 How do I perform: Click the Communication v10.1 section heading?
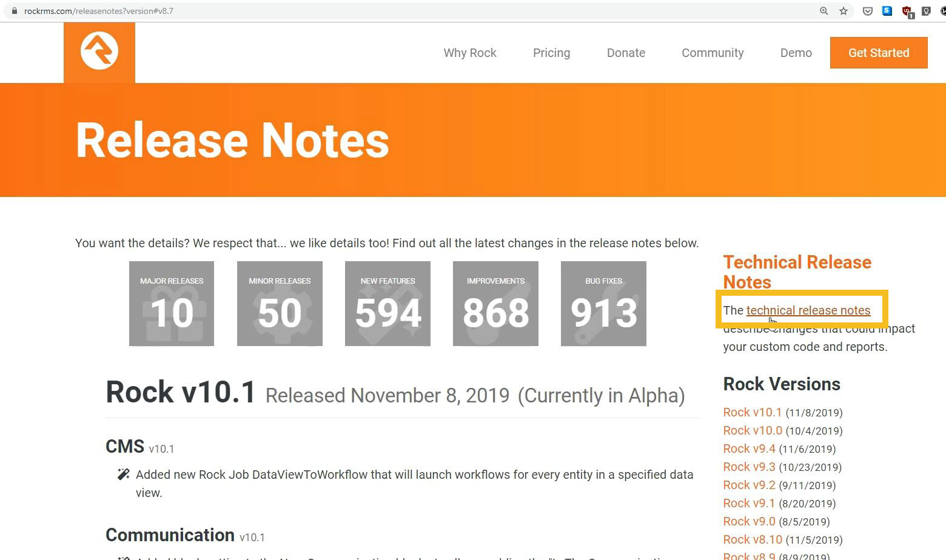coord(185,535)
